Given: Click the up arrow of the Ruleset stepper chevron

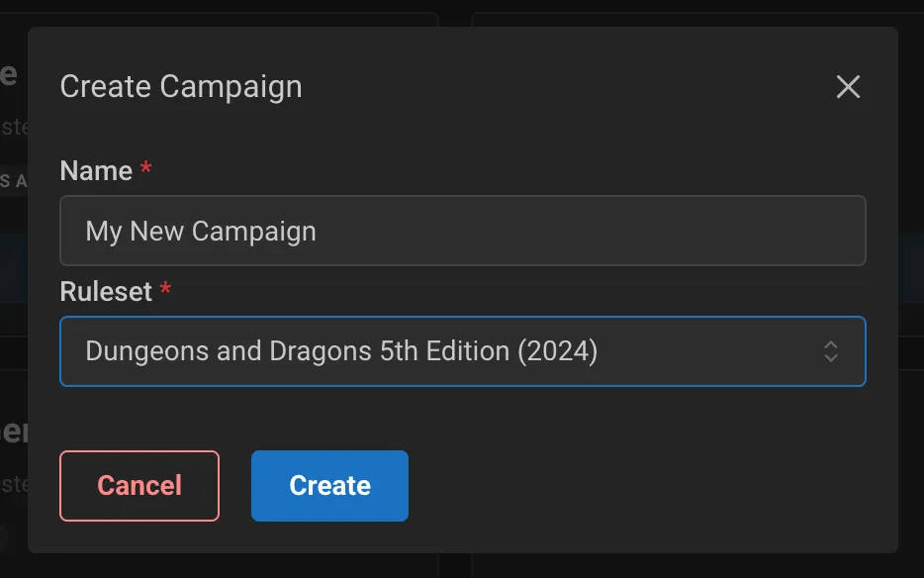Looking at the screenshot, I should tap(829, 345).
